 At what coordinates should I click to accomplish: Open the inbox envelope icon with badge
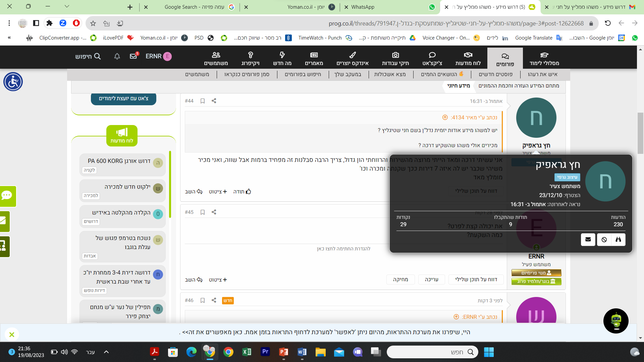coord(133,56)
